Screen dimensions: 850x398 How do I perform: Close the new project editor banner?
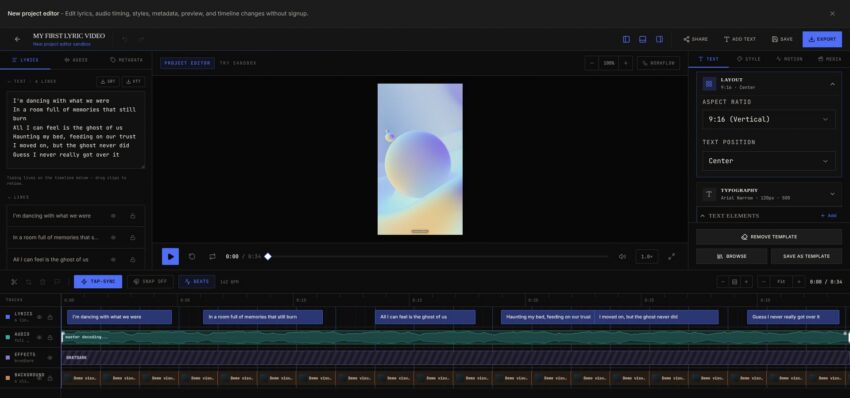[x=832, y=14]
